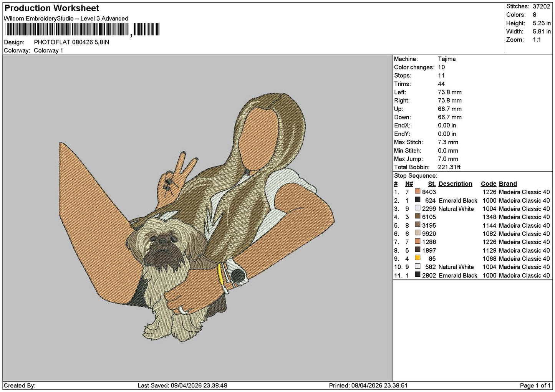Click code '1348' in stop 4 row

click(489, 217)
